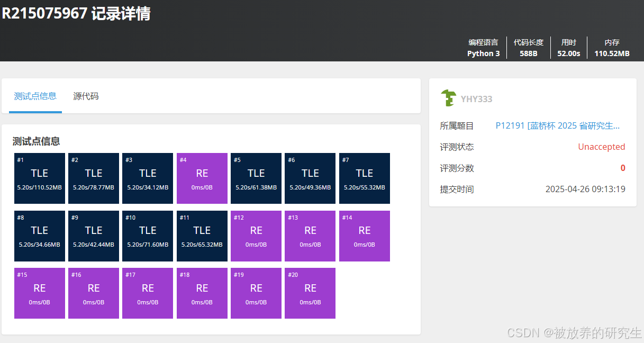Image resolution: width=644 pixels, height=343 pixels.
Task: Select test point #12 RE card
Action: [x=256, y=236]
